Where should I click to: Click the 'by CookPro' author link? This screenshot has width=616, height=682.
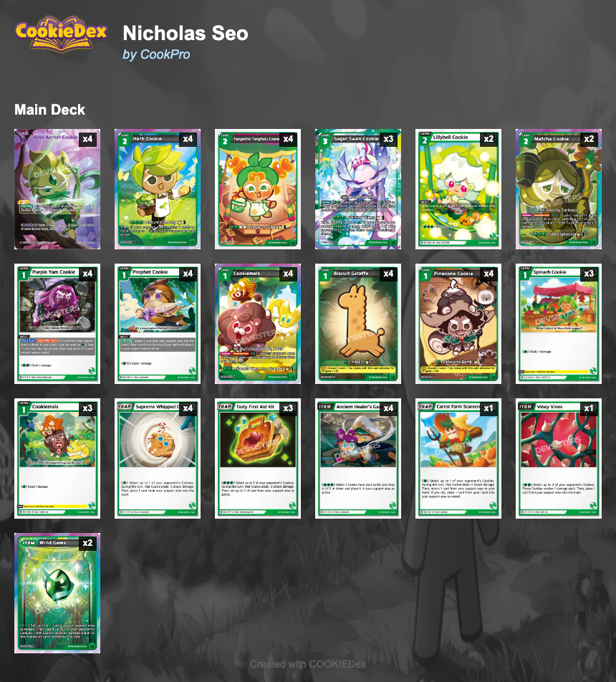[x=156, y=54]
